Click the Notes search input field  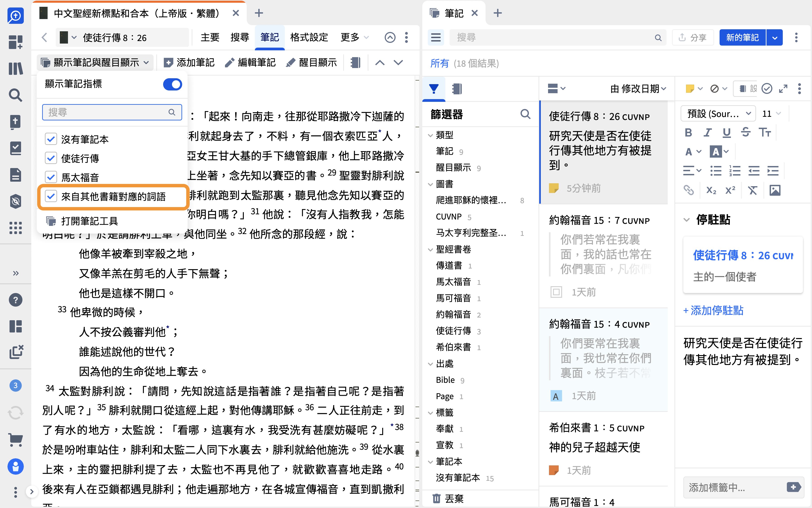coord(558,37)
